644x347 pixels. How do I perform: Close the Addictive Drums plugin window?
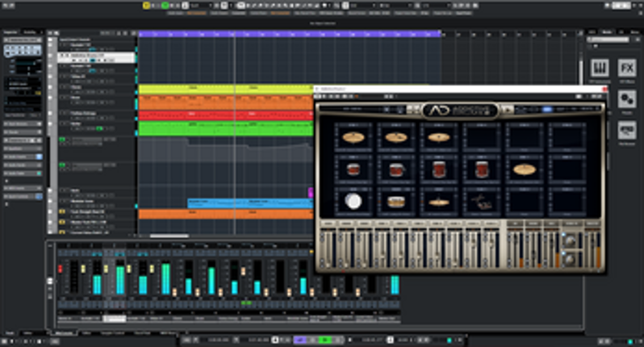(604, 89)
